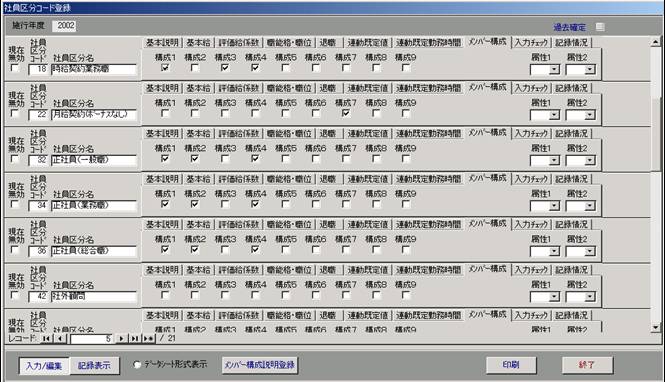The width and height of the screenshot is (665, 382).
Task: Click scrollbar down arrow at bottom right
Action: [656, 328]
